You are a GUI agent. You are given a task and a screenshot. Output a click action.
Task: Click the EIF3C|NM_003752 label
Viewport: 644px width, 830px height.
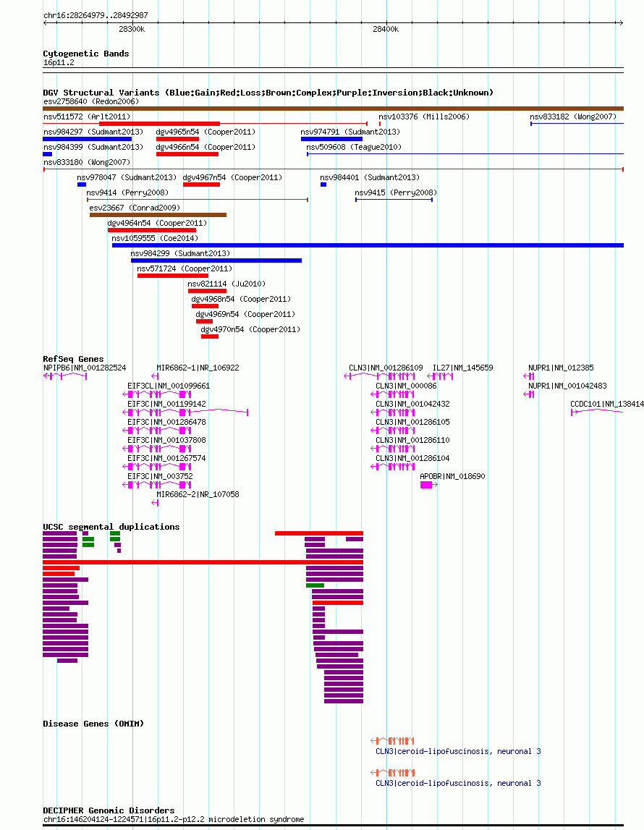[161, 476]
